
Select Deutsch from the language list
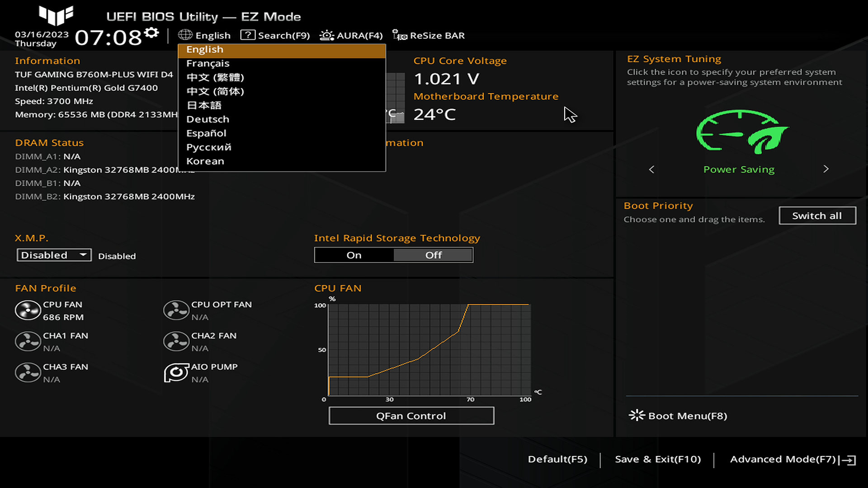coord(208,119)
